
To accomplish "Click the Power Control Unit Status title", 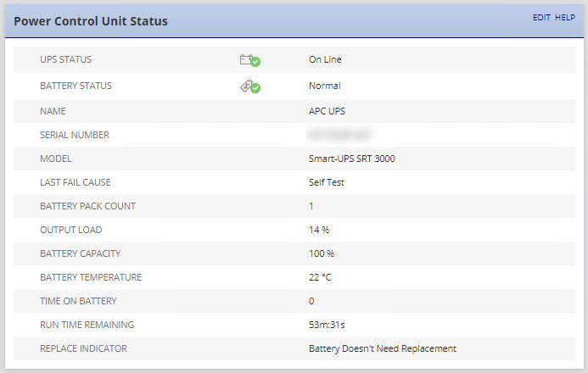I will pos(91,21).
